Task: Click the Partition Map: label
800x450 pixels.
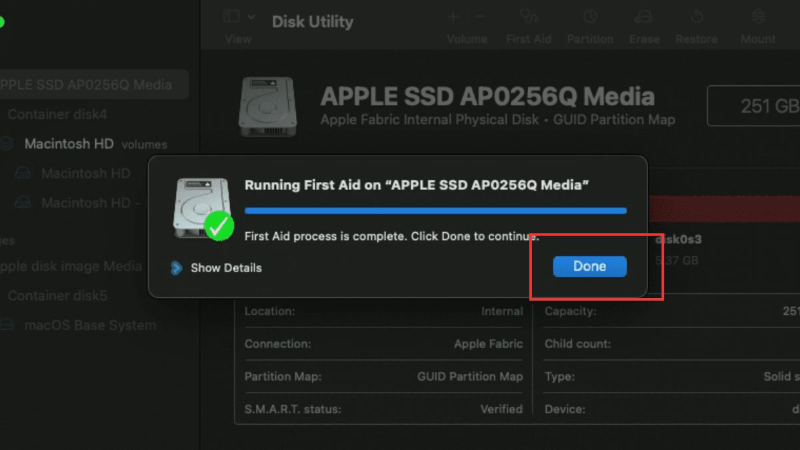Action: pos(283,377)
